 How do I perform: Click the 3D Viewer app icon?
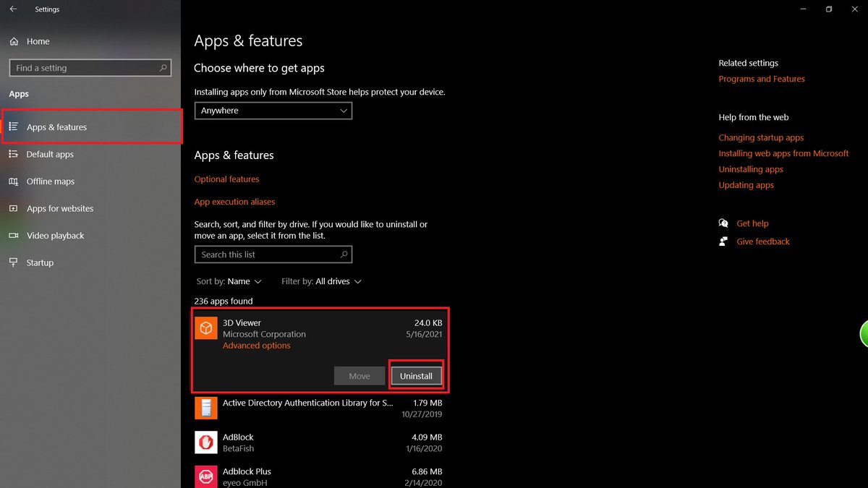pos(206,328)
